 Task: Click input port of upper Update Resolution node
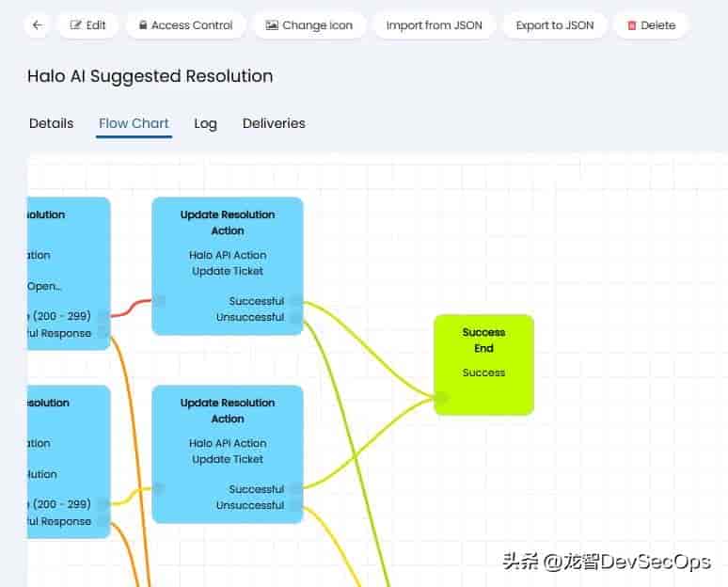pyautogui.click(x=159, y=301)
